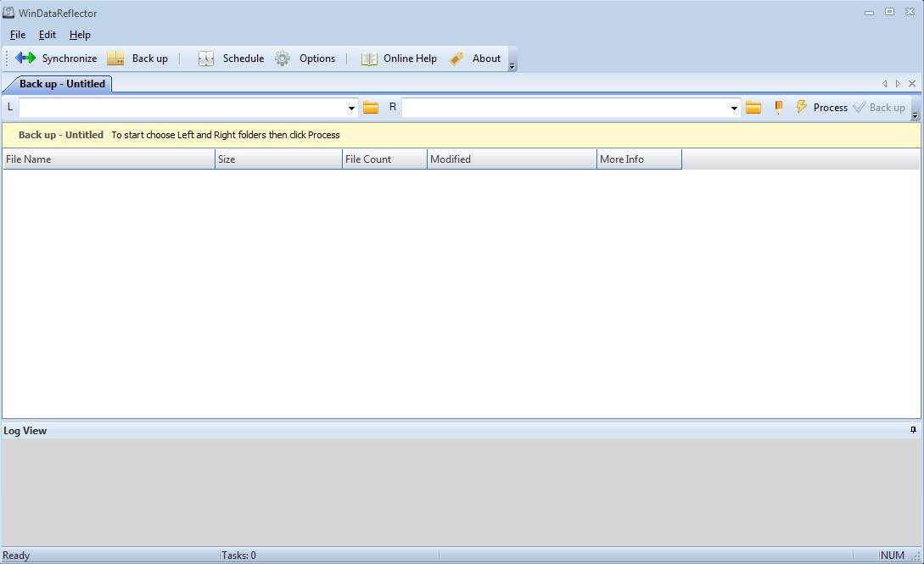Click the About tag icon
This screenshot has height=564, width=924.
(x=456, y=59)
